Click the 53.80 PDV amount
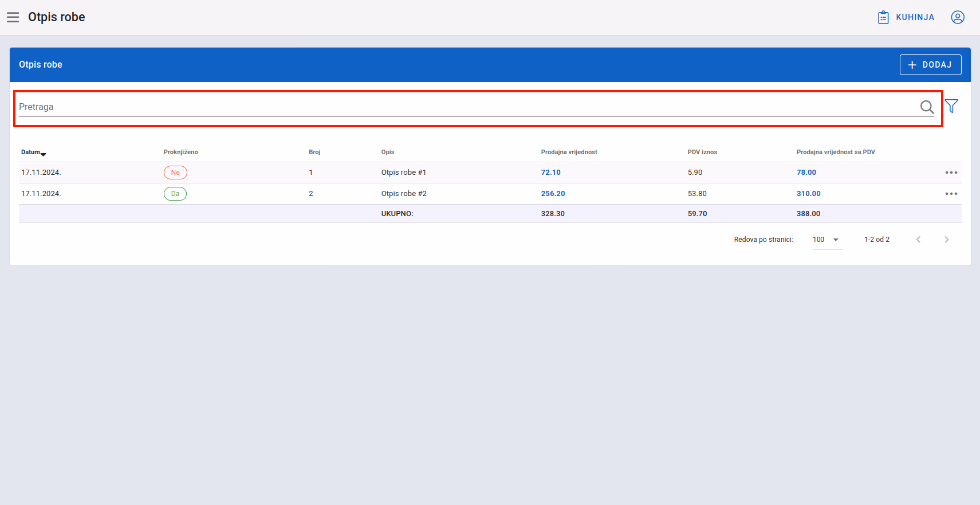The height and width of the screenshot is (505, 980). click(697, 194)
